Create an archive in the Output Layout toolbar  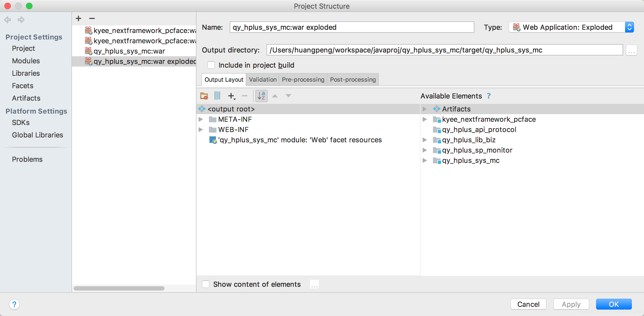(x=217, y=96)
